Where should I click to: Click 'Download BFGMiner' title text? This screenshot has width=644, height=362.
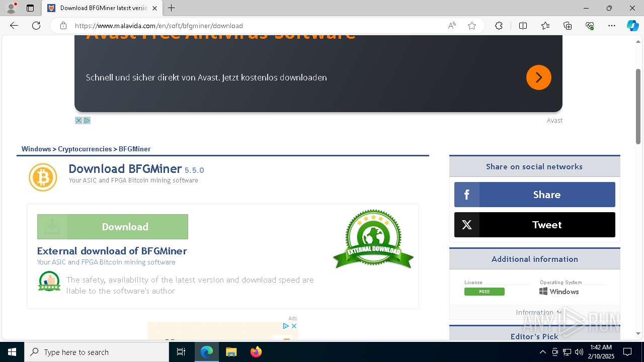pos(125,169)
